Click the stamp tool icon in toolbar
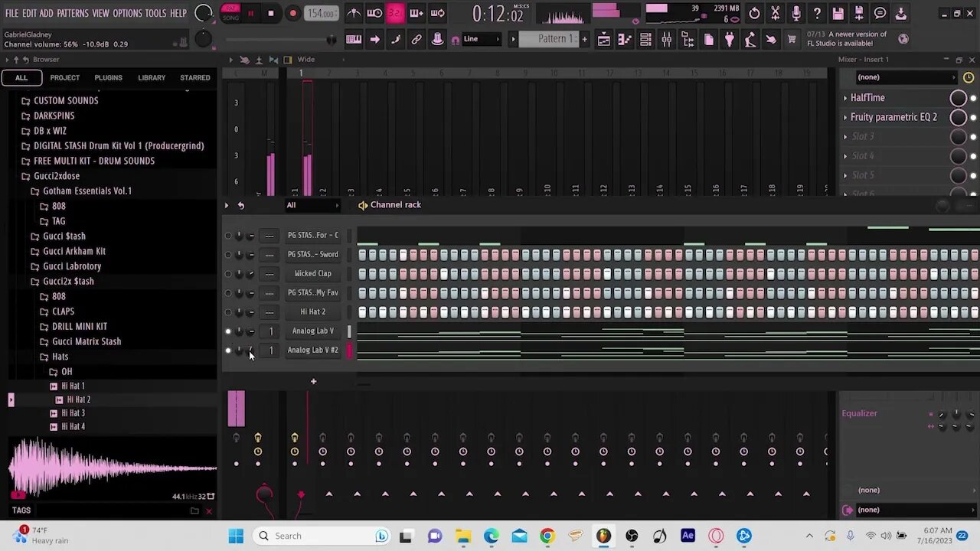The height and width of the screenshot is (551, 980). coord(437,39)
